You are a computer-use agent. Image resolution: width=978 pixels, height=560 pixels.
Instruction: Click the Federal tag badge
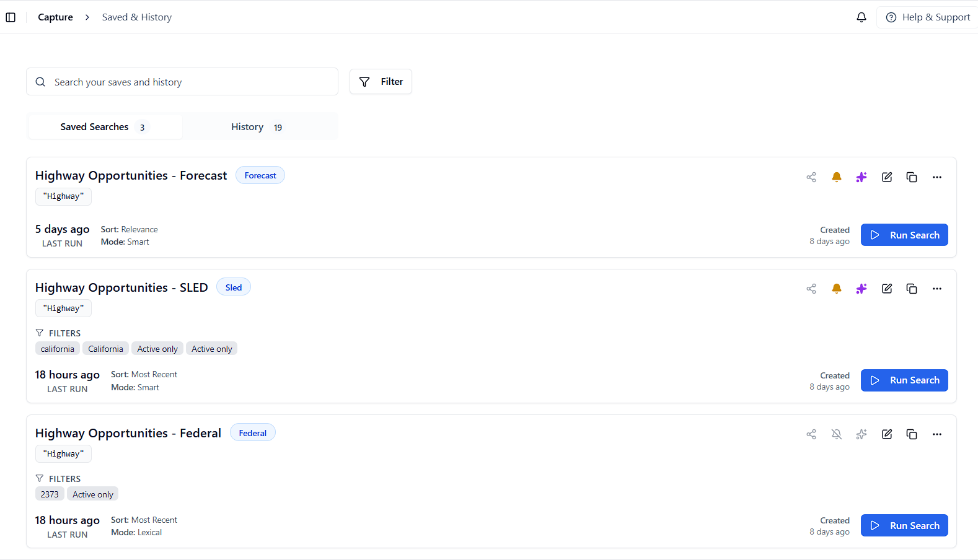tap(253, 433)
